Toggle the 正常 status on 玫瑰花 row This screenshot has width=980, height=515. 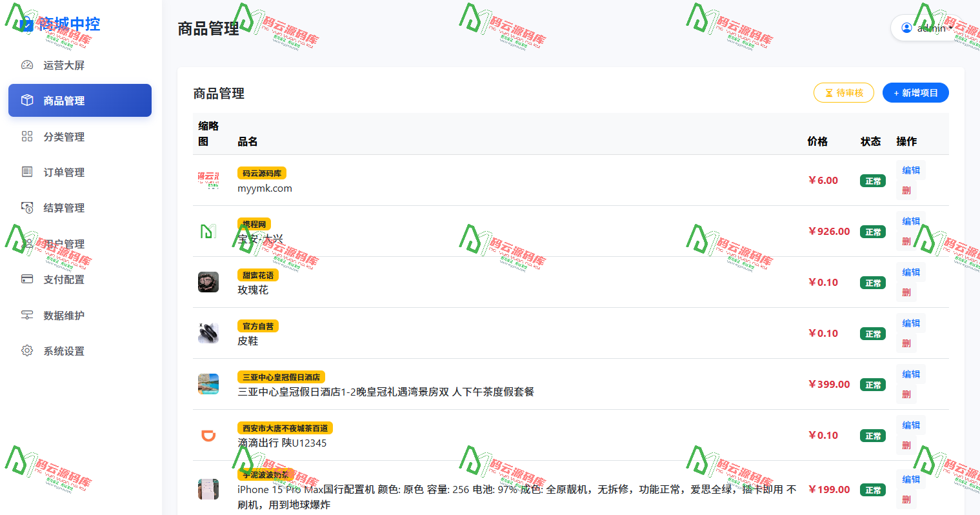click(872, 282)
